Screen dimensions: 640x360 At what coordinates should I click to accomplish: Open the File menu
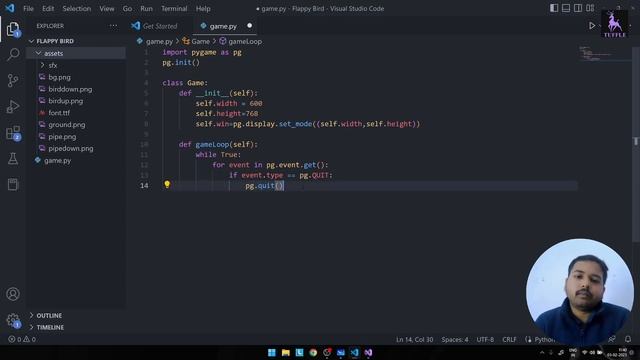(29, 9)
